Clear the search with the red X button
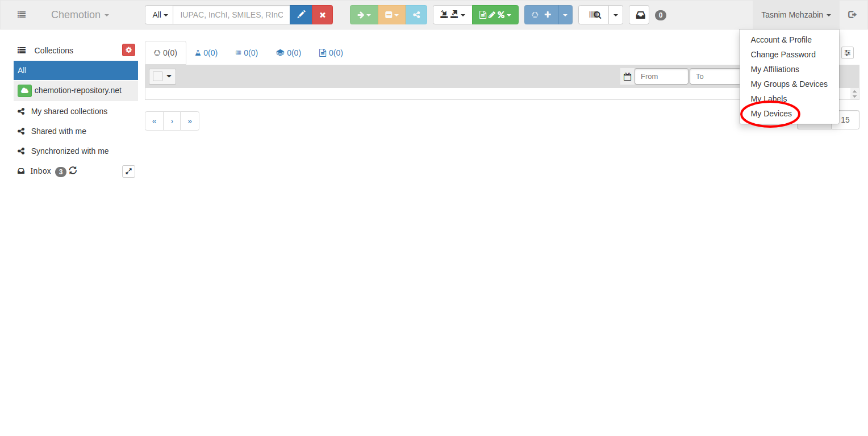 tap(322, 15)
